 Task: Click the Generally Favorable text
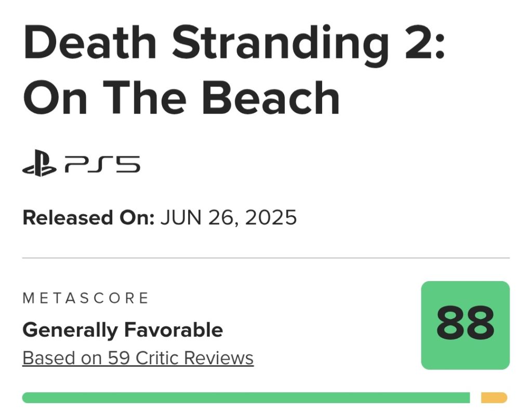123,330
